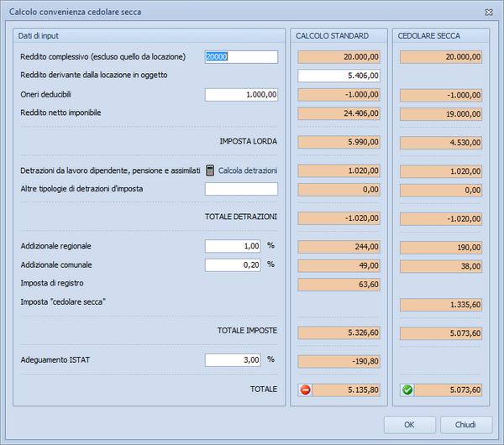
Task: Click the Cedolare Secca municipal surcharge 38,00
Action: [441, 266]
